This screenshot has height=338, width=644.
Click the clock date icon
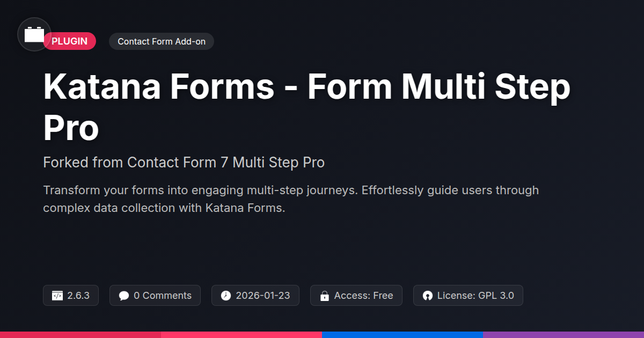click(226, 296)
